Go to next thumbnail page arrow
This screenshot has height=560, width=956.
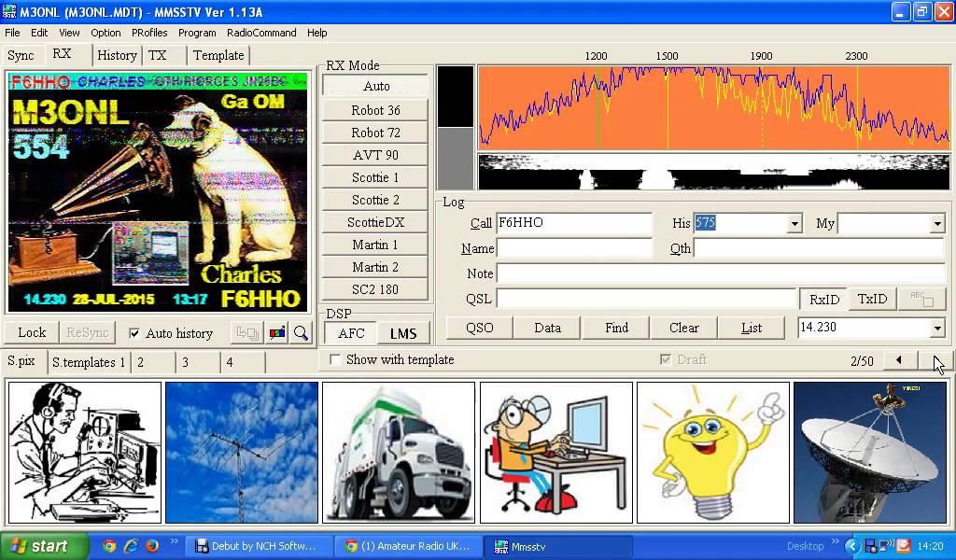pyautogui.click(x=934, y=360)
